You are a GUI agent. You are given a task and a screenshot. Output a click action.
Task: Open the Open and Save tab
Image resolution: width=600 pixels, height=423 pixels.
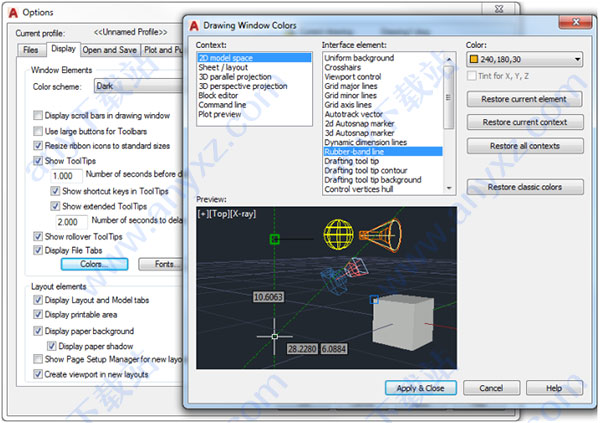pos(110,50)
